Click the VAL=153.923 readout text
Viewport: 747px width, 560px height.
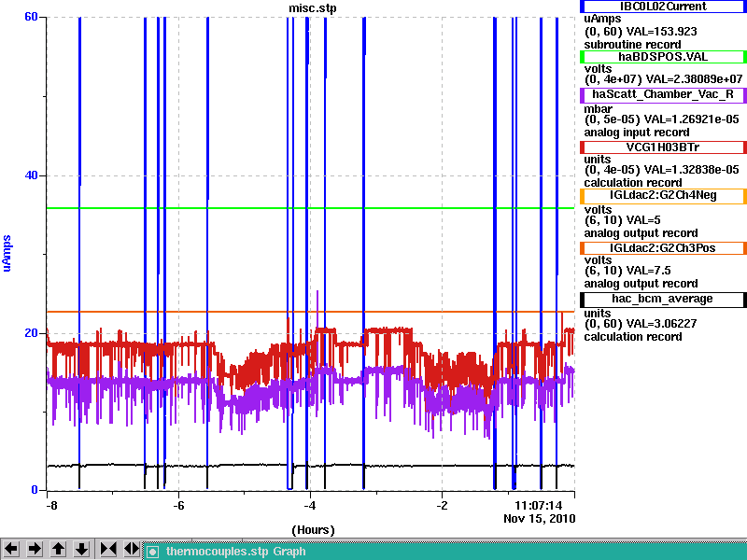click(661, 32)
